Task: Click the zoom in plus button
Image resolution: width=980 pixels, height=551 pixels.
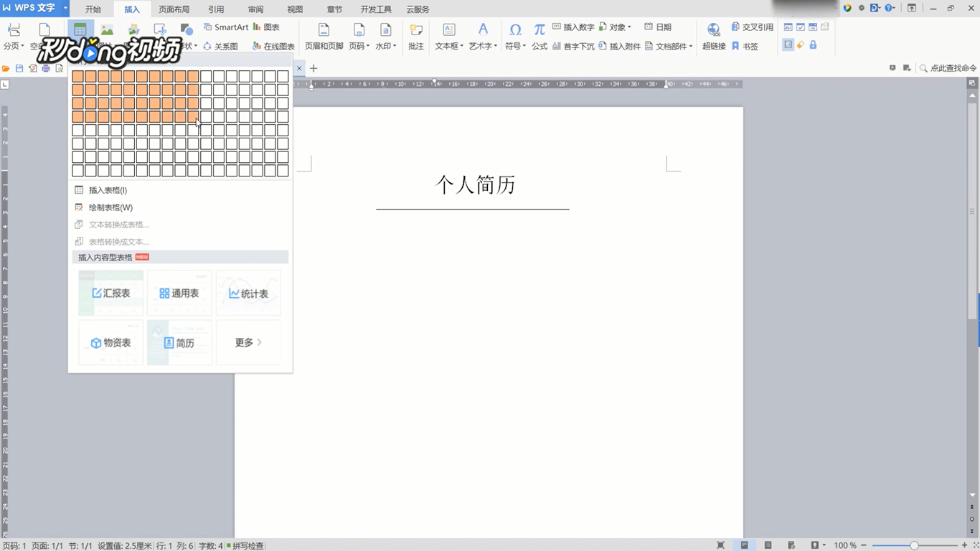Action: point(964,545)
